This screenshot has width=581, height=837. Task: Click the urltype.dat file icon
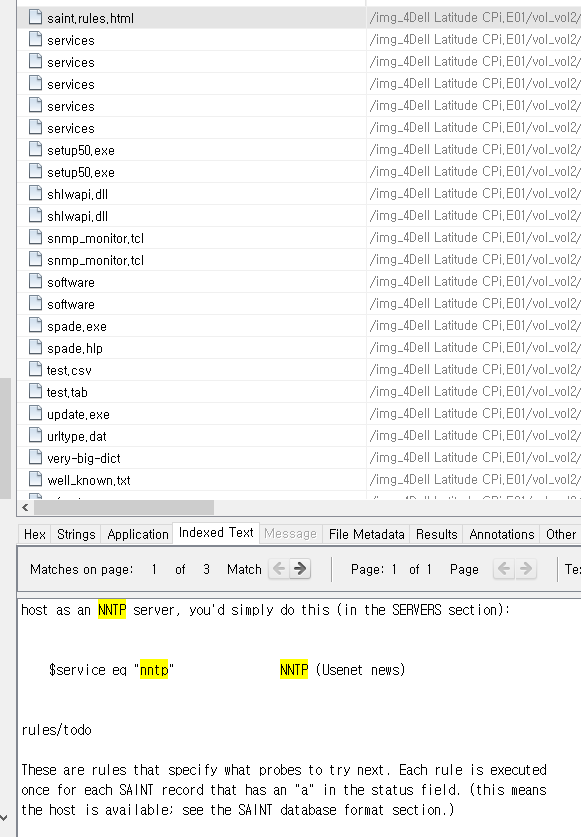35,436
